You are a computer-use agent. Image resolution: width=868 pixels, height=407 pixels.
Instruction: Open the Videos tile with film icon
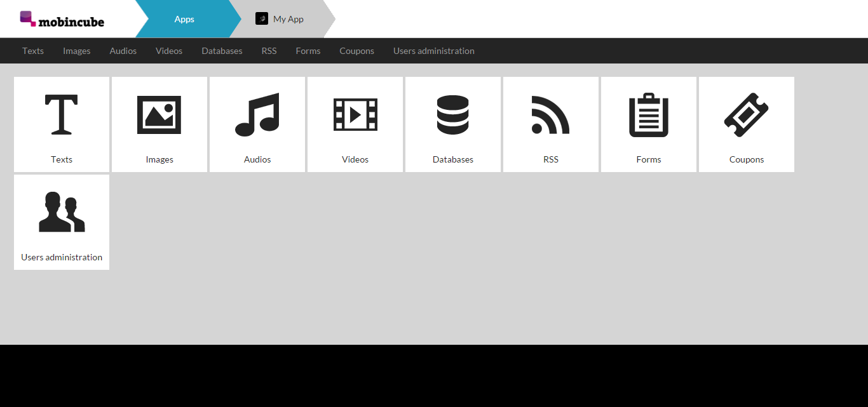tap(355, 124)
